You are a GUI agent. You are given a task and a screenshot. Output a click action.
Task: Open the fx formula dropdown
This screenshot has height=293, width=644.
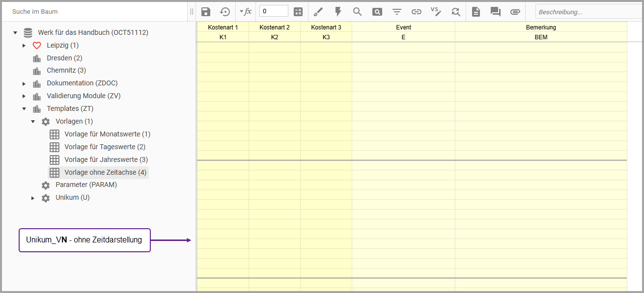point(246,12)
